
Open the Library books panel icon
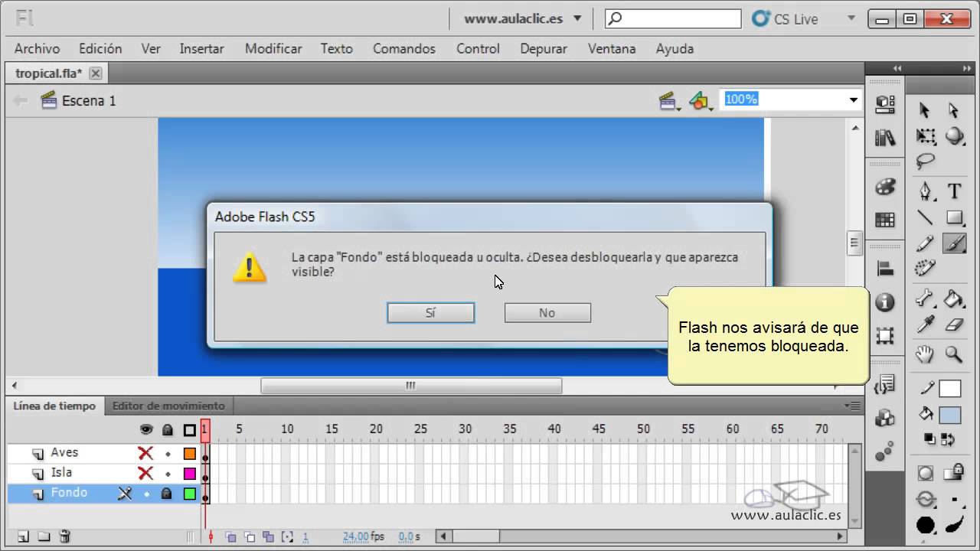point(885,138)
